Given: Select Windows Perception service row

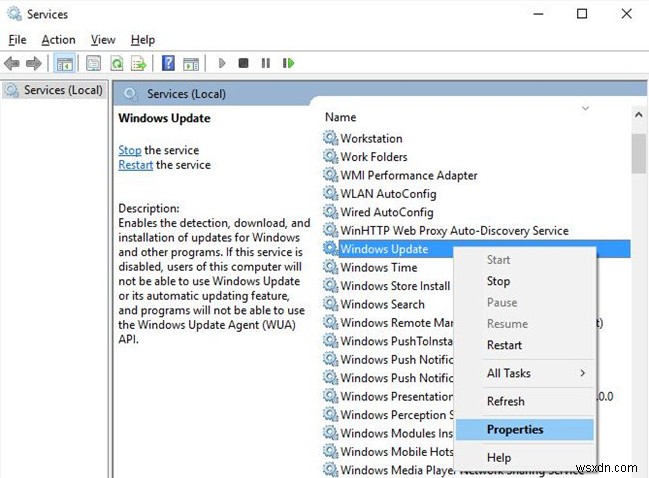Looking at the screenshot, I should [x=397, y=415].
